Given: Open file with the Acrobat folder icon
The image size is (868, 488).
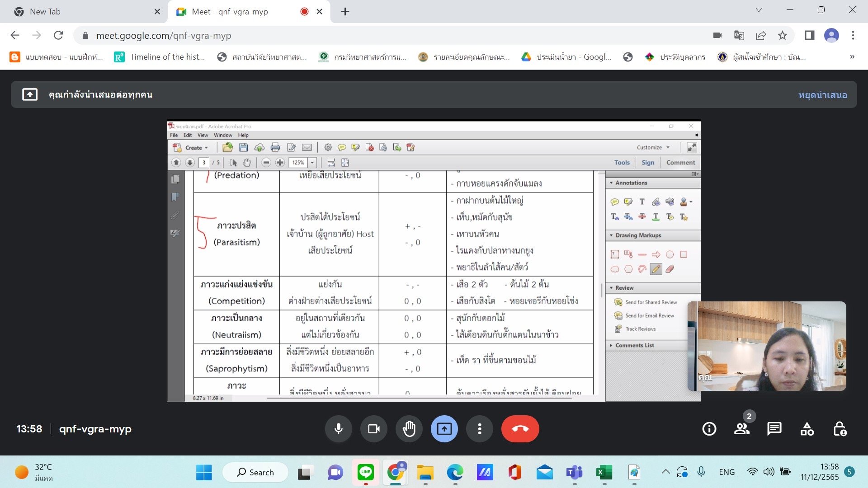Looking at the screenshot, I should click(227, 147).
